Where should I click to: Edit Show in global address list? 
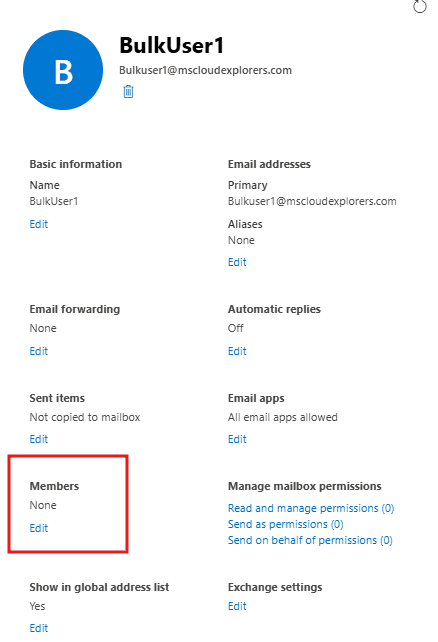tap(38, 628)
